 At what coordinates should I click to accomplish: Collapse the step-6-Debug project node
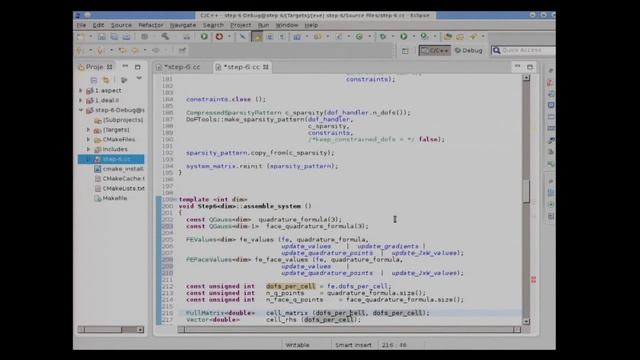pos(81,110)
